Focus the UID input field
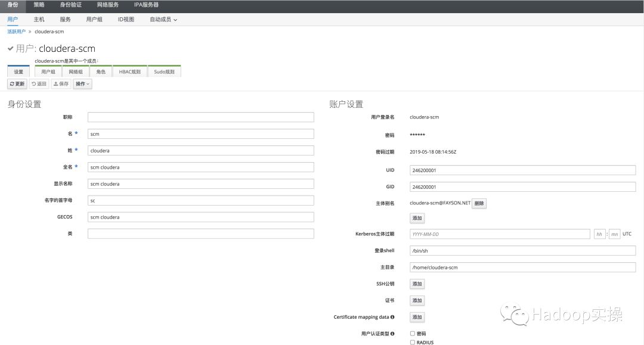This screenshot has height=345, width=644. (522, 170)
